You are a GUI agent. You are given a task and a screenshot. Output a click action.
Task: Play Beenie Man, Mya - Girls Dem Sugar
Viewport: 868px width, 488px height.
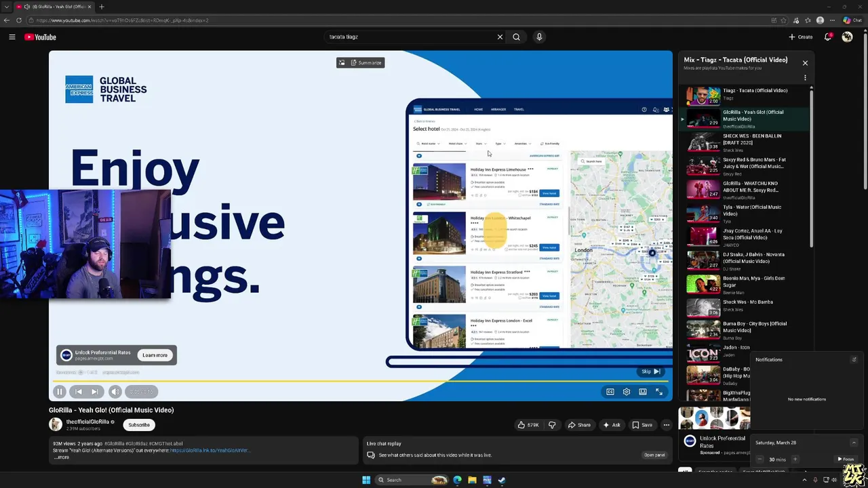(x=745, y=285)
